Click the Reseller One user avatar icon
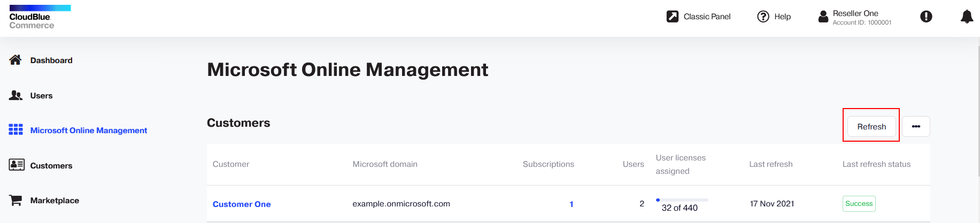Viewport: 980px width, 223px height. pos(823,17)
